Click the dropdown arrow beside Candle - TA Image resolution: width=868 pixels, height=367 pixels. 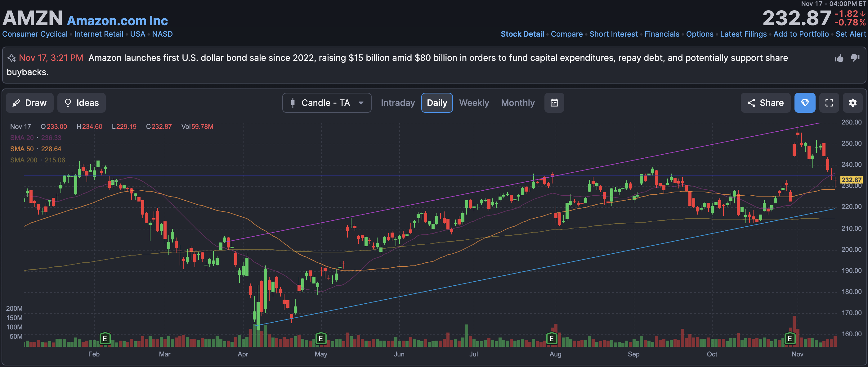pos(361,103)
